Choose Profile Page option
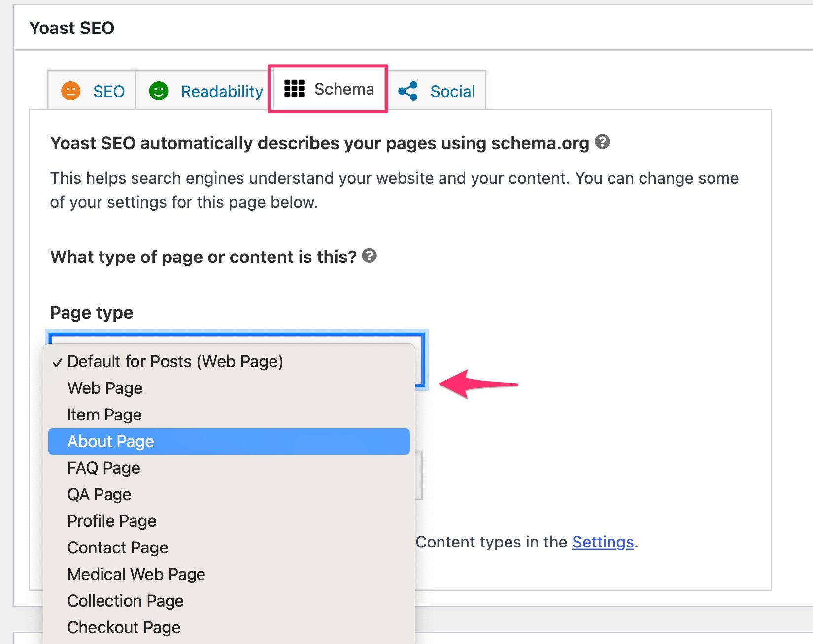 click(229, 521)
